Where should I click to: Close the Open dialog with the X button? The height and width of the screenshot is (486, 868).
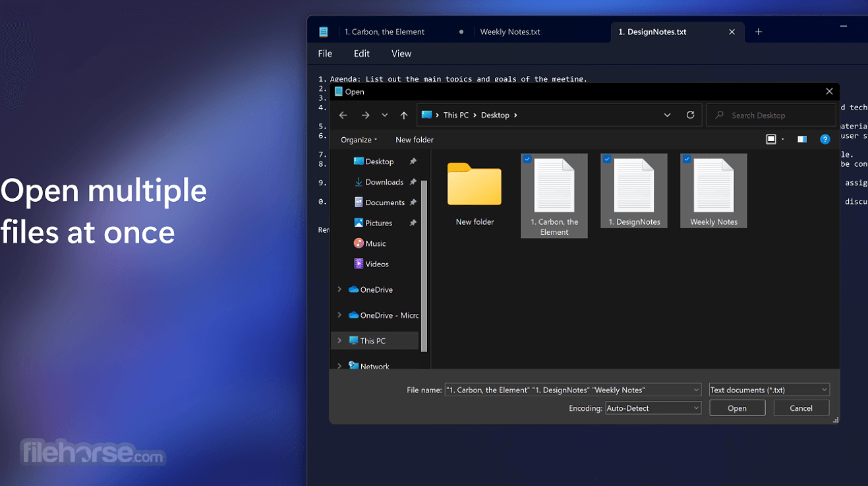point(829,92)
